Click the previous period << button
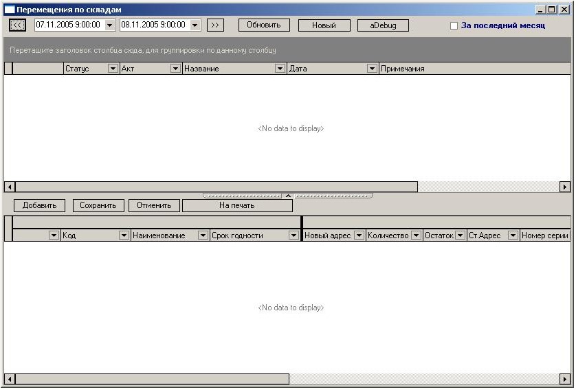Screen dimensions: 576x392 tap(17, 25)
